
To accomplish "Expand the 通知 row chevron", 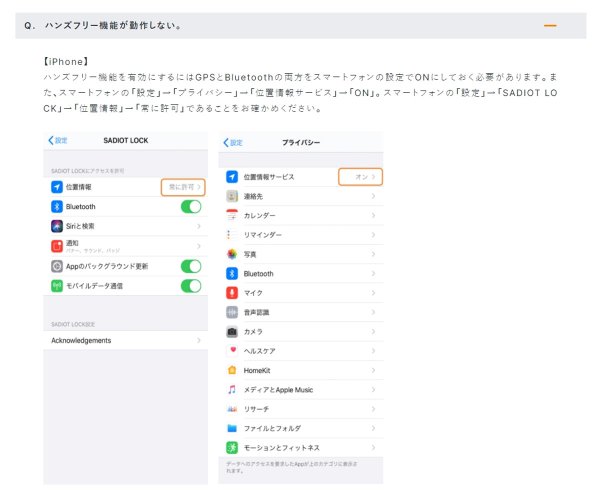I will pos(199,246).
